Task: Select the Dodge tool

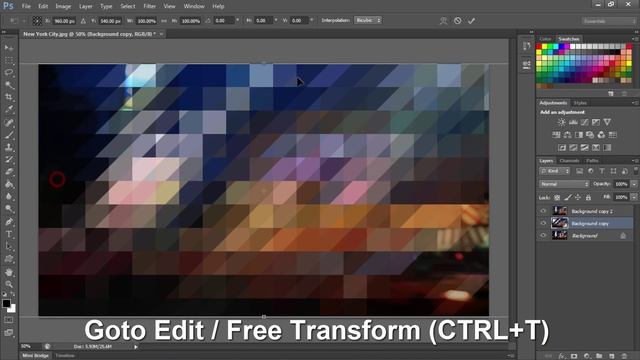Action: point(9,209)
